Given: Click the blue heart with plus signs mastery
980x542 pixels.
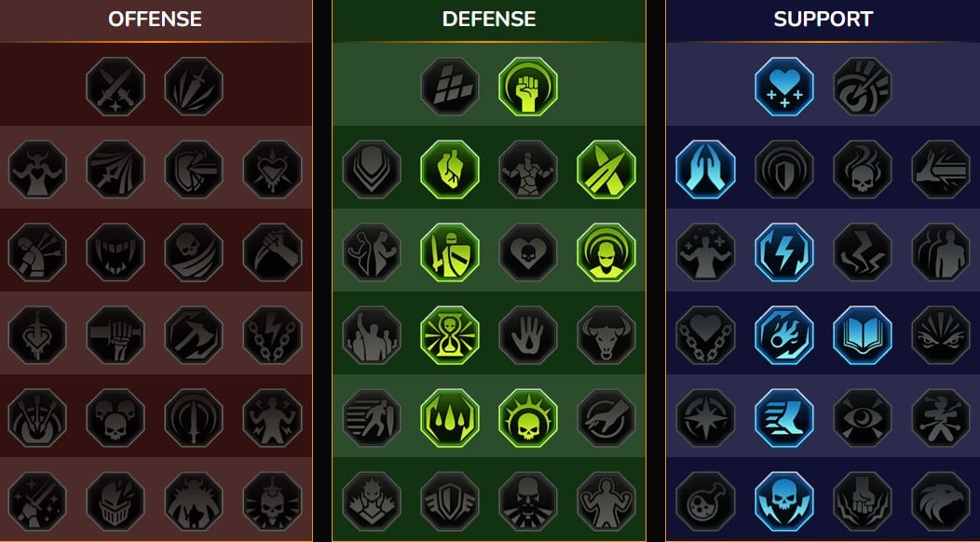Looking at the screenshot, I should point(784,87).
